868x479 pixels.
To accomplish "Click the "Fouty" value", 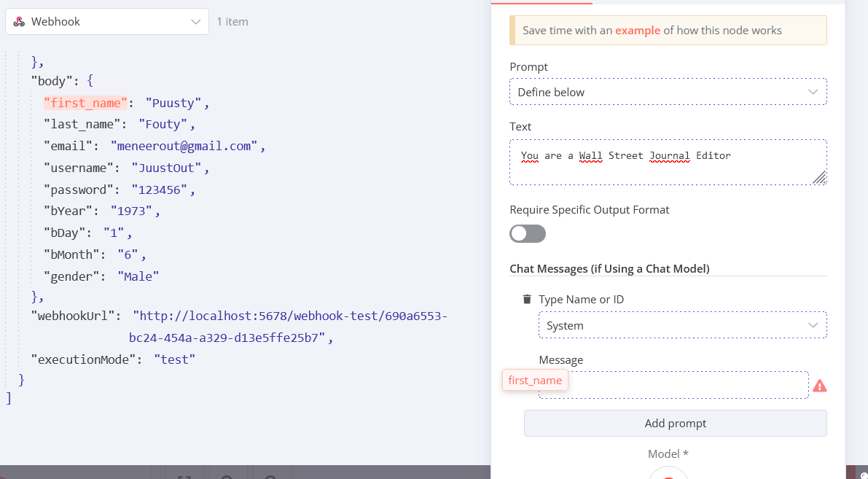I will pyautogui.click(x=163, y=125).
